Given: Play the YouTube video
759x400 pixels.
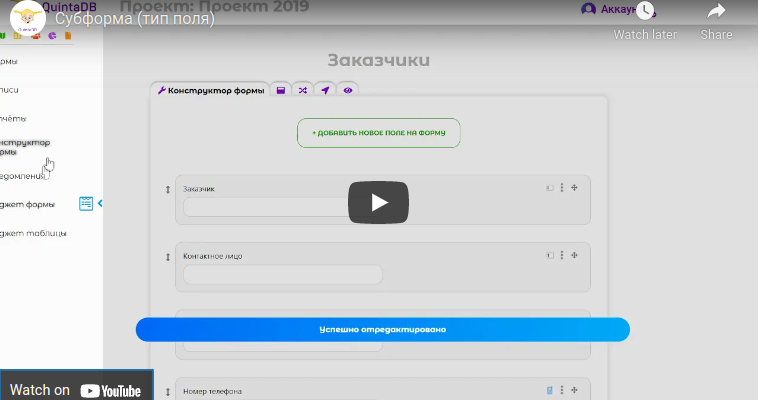Looking at the screenshot, I should tap(378, 202).
